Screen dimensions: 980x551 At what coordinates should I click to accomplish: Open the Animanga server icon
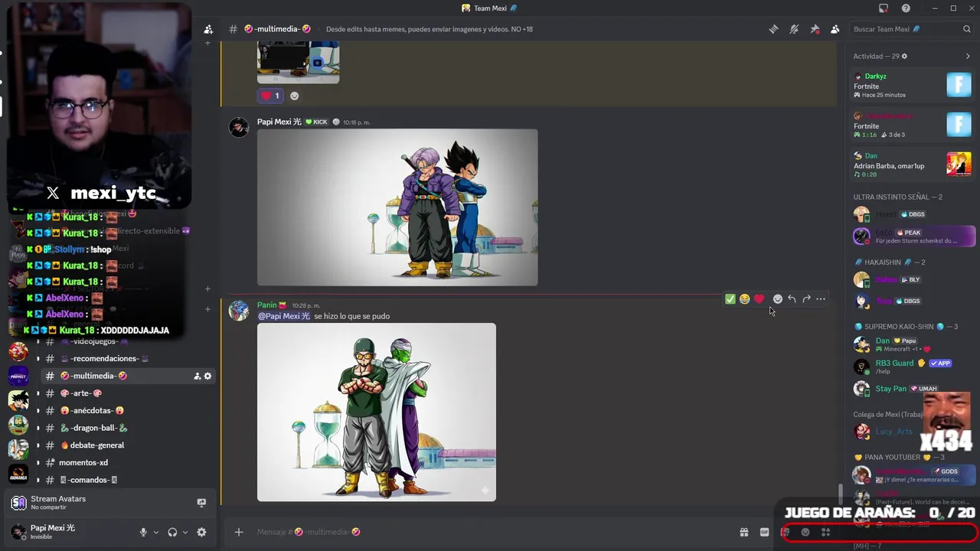coord(18,473)
